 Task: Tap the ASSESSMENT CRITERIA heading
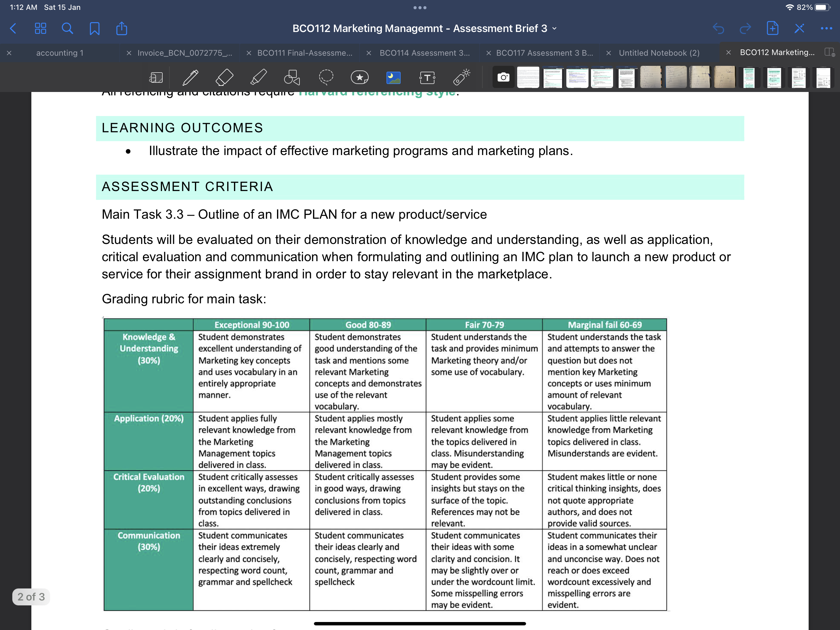188,186
